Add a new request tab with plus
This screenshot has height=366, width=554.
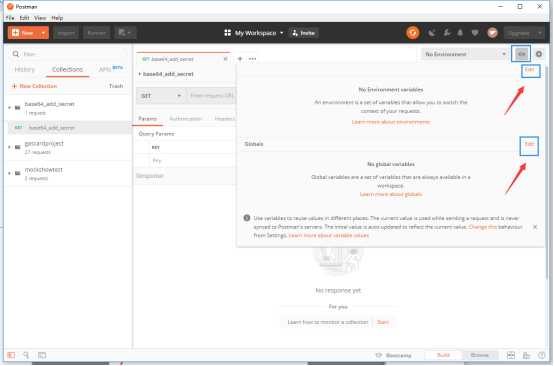[240, 59]
